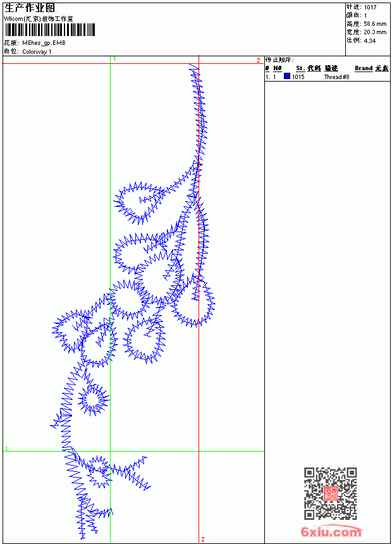Click the Brand column header
This screenshot has height=544, width=392.
tap(364, 68)
